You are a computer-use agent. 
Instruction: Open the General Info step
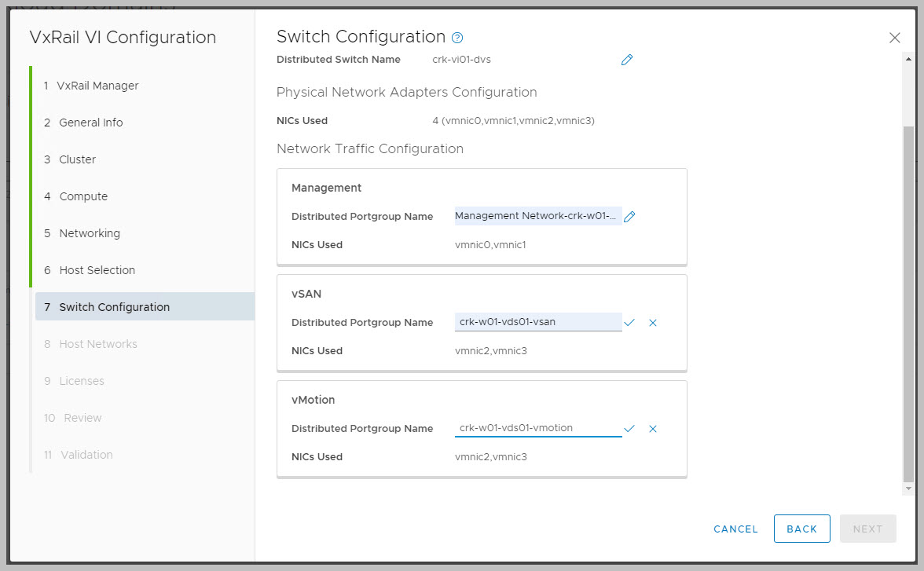[90, 123]
